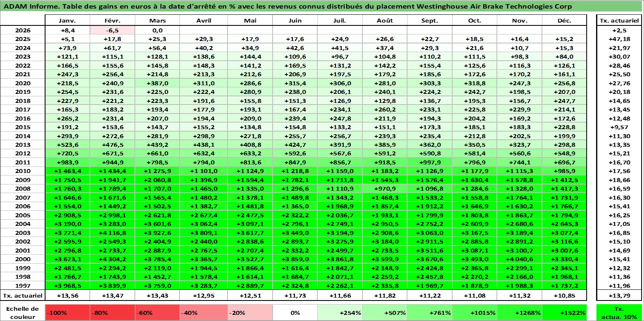
Task: Click the +260,2 cell in 2017
Action: click(x=385, y=109)
